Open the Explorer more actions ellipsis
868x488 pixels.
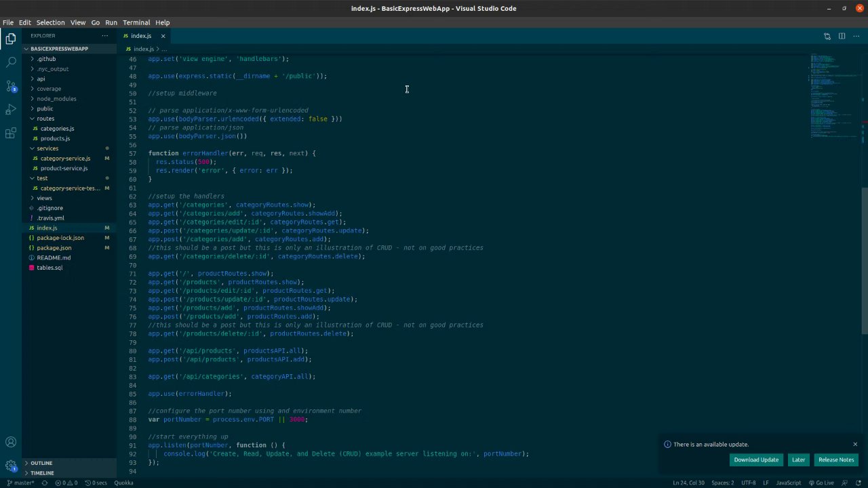click(x=105, y=35)
